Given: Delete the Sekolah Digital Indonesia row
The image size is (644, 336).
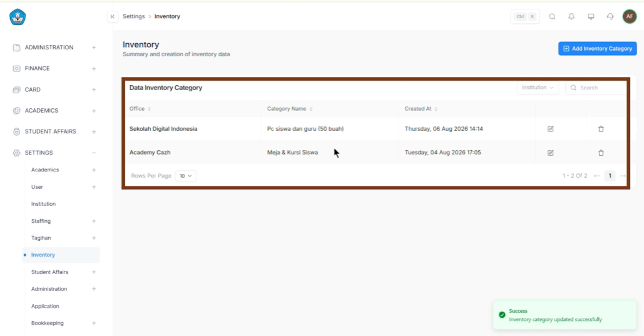Looking at the screenshot, I should coord(601,129).
